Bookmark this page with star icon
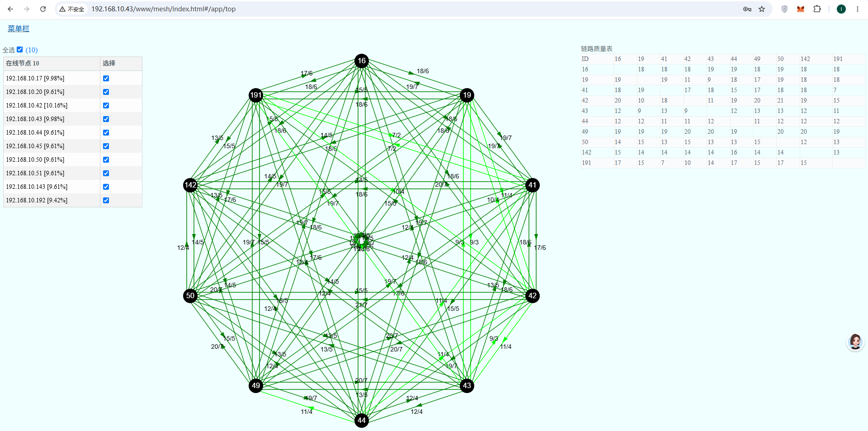Image resolution: width=868 pixels, height=431 pixels. pos(762,9)
